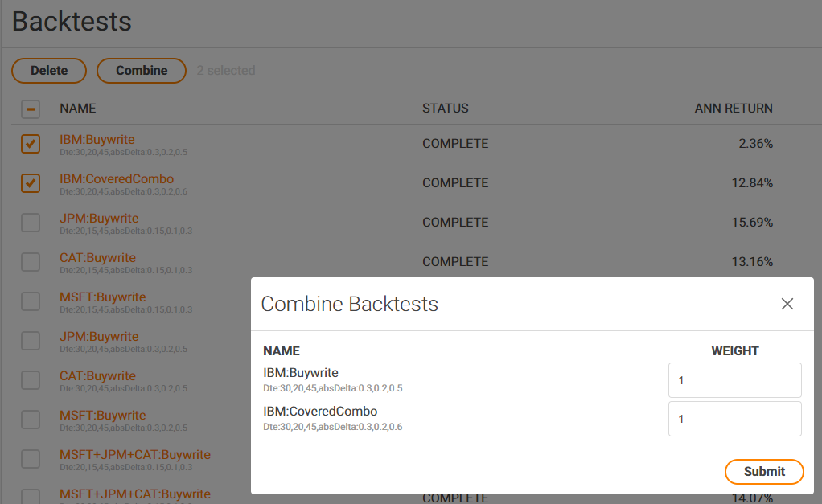The image size is (822, 504).
Task: Close the Combine Backtests dialog
Action: (x=787, y=304)
